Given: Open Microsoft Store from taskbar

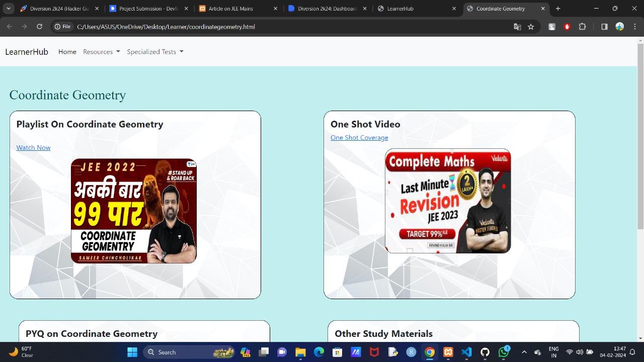Looking at the screenshot, I should 337,352.
